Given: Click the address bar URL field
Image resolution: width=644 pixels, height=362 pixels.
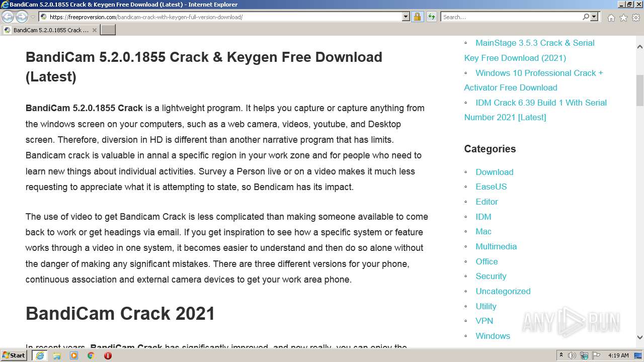Looking at the screenshot, I should click(x=220, y=17).
